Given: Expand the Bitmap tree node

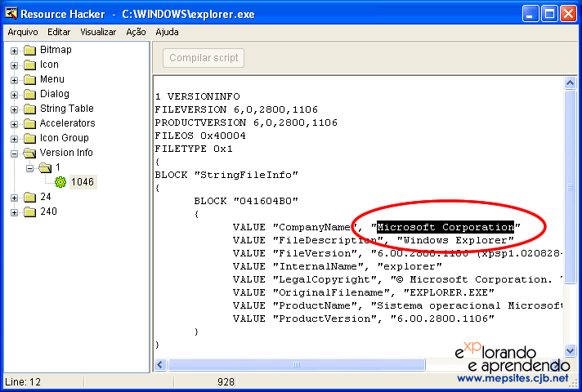Looking at the screenshot, I should [14, 51].
